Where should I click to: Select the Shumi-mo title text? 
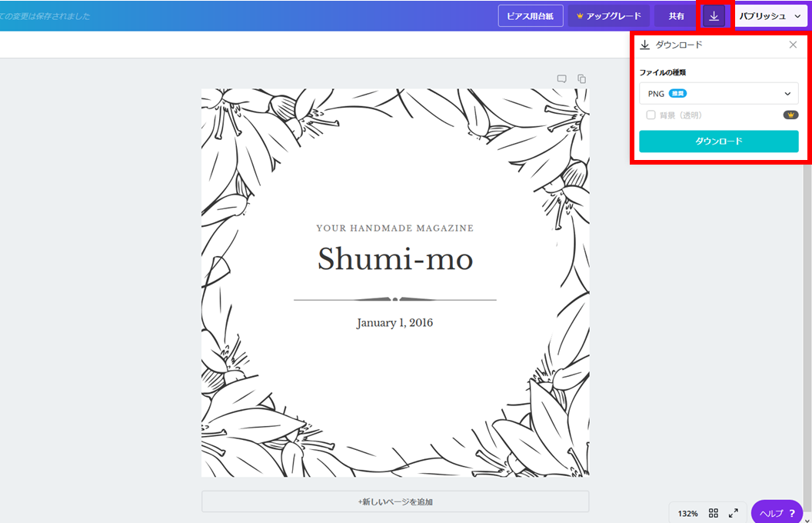click(x=395, y=259)
